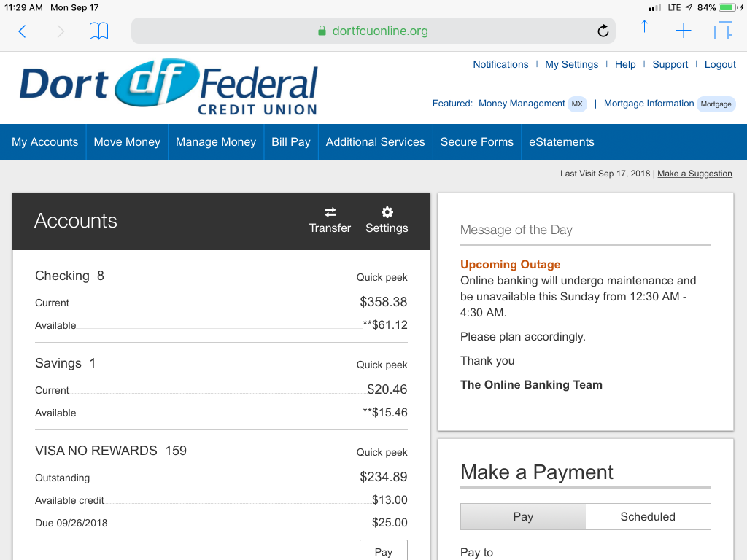Image resolution: width=747 pixels, height=560 pixels.
Task: Expand Quick peek for Savings account
Action: tap(382, 365)
